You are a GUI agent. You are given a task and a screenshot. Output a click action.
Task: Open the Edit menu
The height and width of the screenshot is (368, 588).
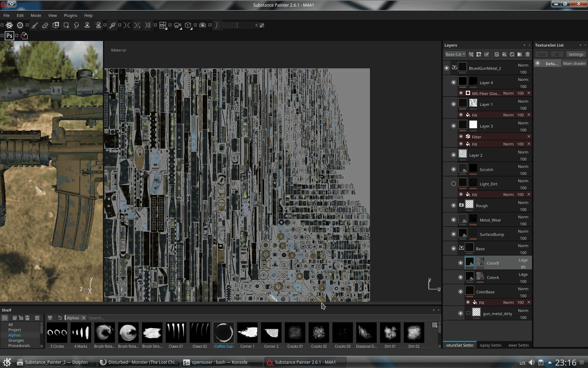(x=20, y=15)
